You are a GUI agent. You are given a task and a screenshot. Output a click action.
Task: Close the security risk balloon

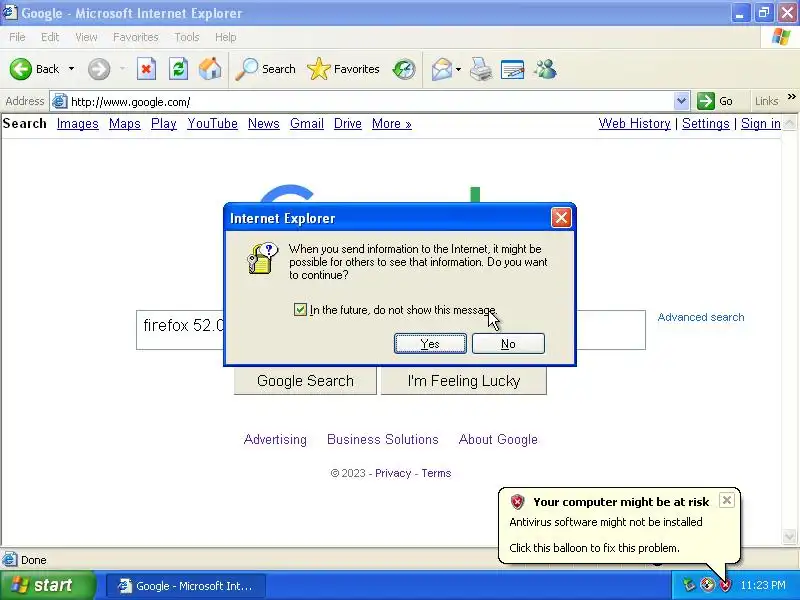[727, 500]
